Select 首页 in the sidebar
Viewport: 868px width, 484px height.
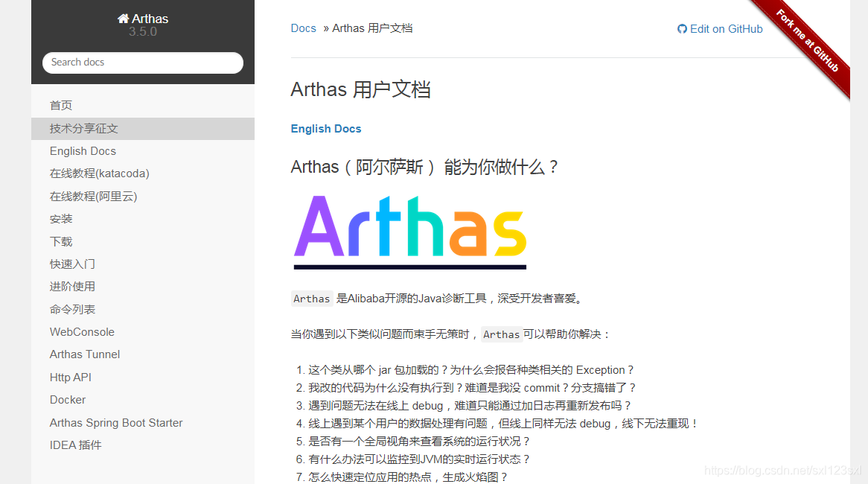pyautogui.click(x=60, y=105)
